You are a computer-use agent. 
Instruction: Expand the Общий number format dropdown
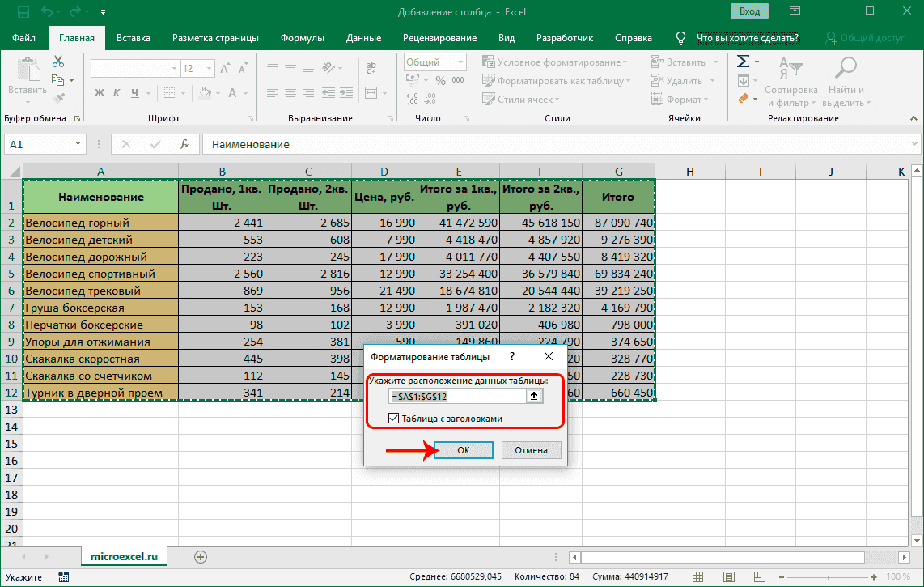[461, 62]
